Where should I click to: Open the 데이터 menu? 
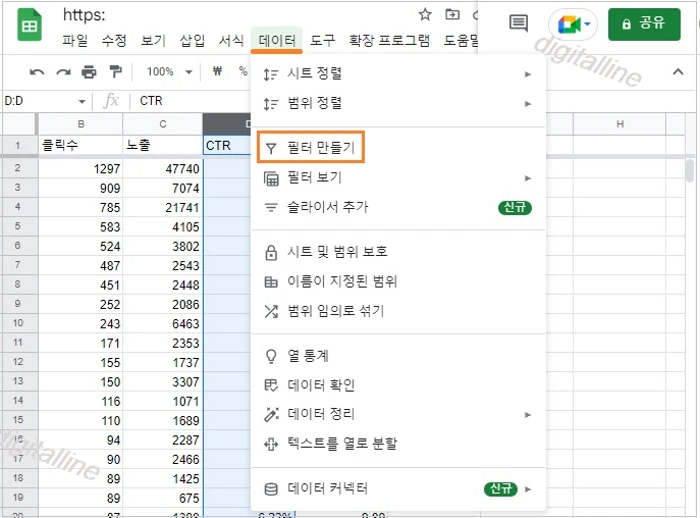(277, 41)
